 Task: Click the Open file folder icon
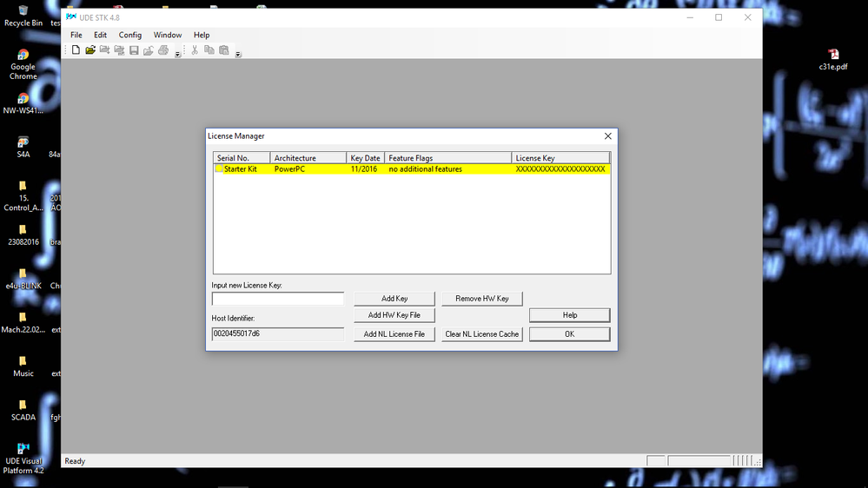(90, 50)
